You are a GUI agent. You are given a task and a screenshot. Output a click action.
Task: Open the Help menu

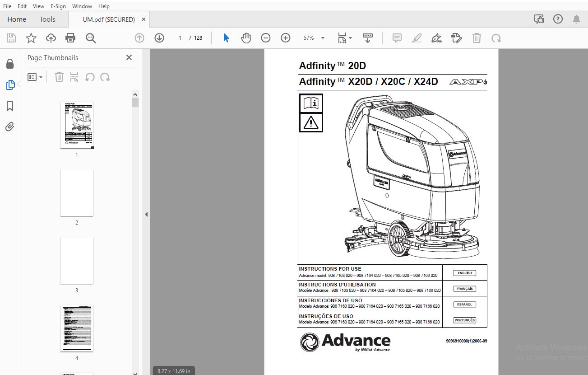[x=104, y=6]
